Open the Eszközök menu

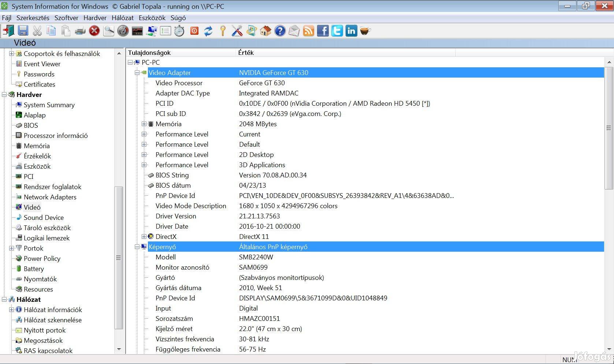(x=152, y=18)
